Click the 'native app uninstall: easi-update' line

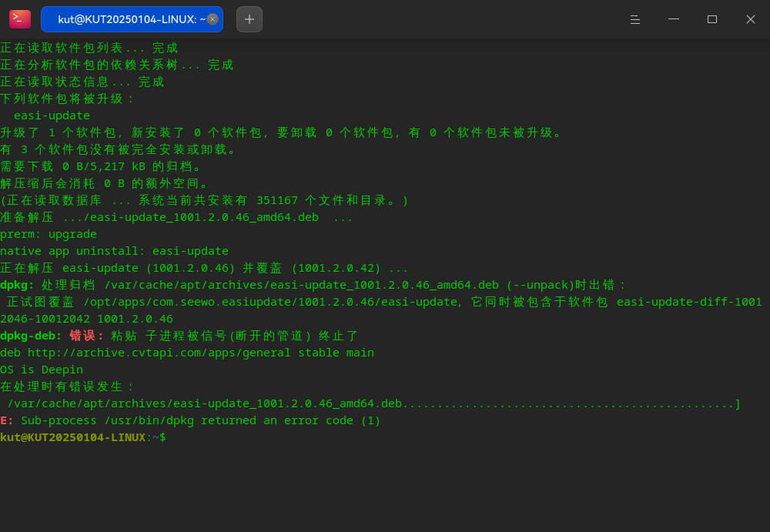click(x=115, y=251)
